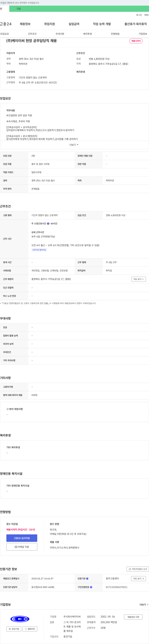Click the contact 윤수현(043-850-4008)

coord(43,587)
